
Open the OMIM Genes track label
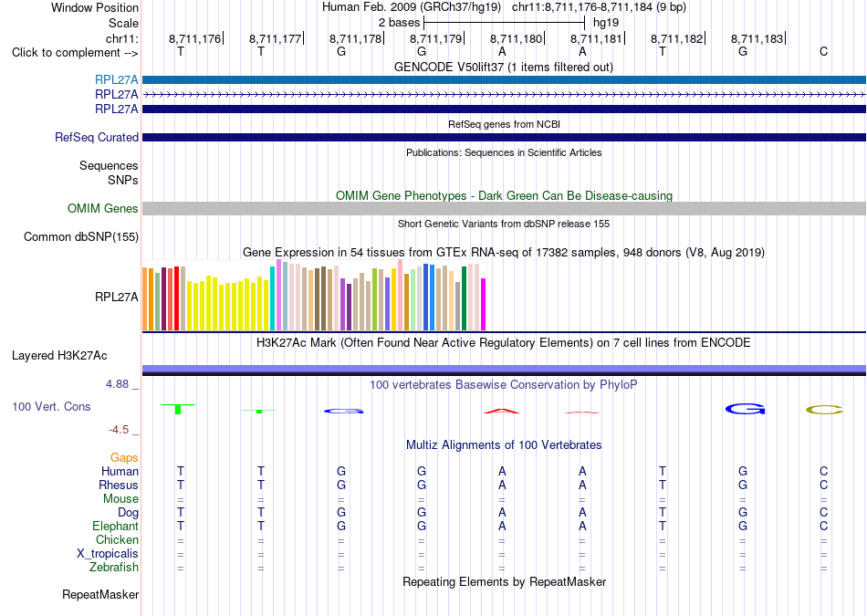[102, 208]
